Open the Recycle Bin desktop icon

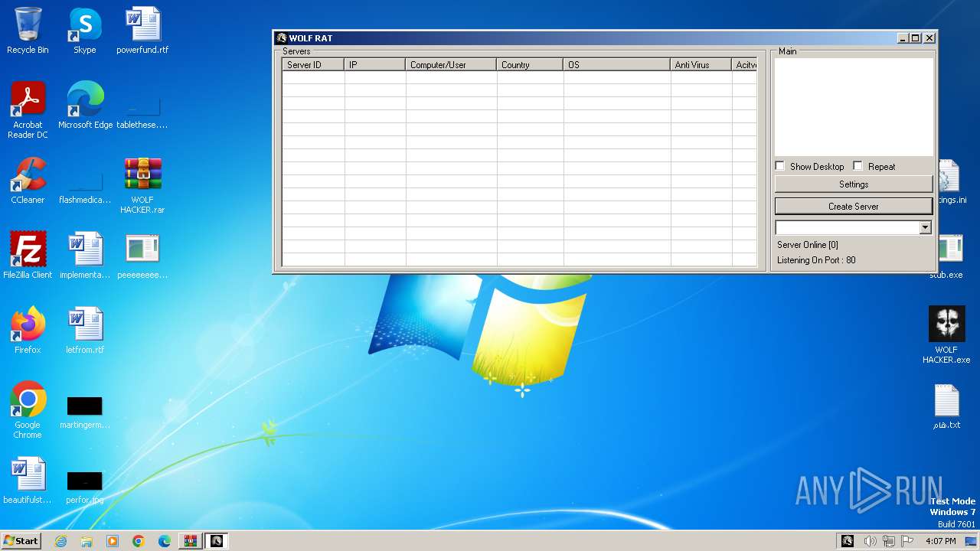pyautogui.click(x=28, y=31)
